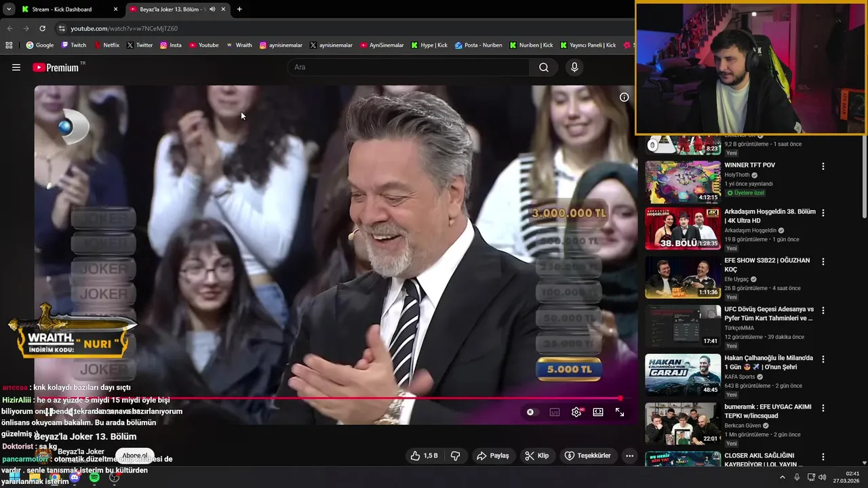The image size is (868, 488).
Task: Enter fullscreen mode in player
Action: tap(620, 412)
